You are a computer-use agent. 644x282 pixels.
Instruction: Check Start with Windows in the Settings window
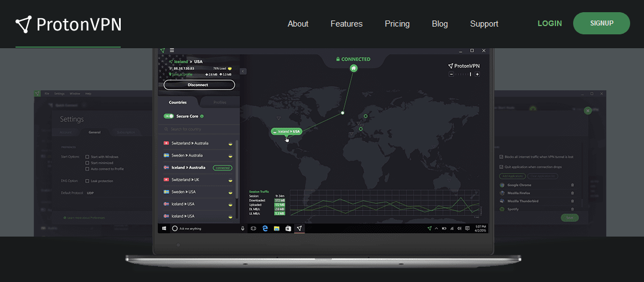(x=87, y=157)
